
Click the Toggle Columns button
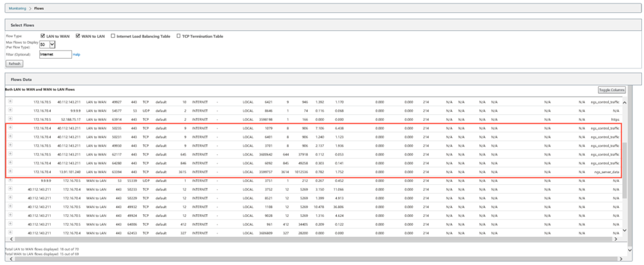tap(612, 90)
